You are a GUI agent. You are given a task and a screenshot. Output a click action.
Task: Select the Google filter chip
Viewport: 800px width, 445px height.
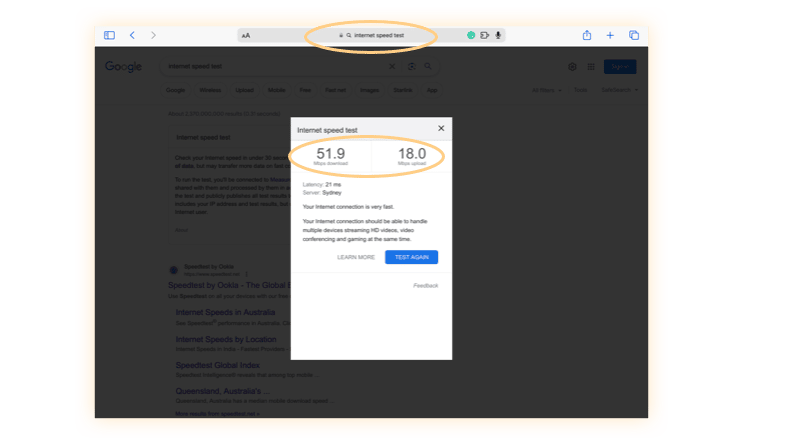coord(176,90)
